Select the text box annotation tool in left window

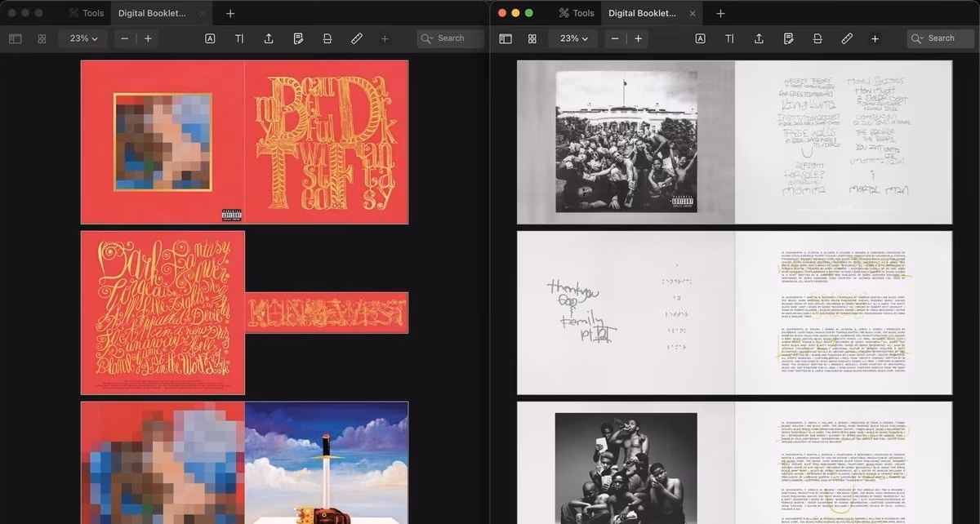tap(210, 38)
